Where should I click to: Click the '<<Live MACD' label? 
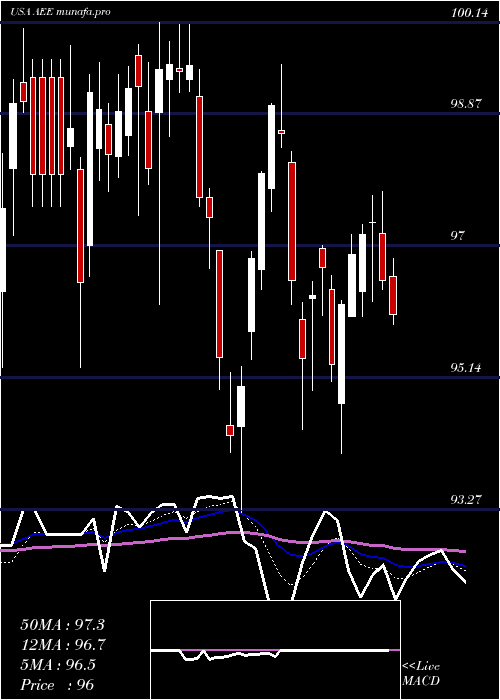pos(421,673)
